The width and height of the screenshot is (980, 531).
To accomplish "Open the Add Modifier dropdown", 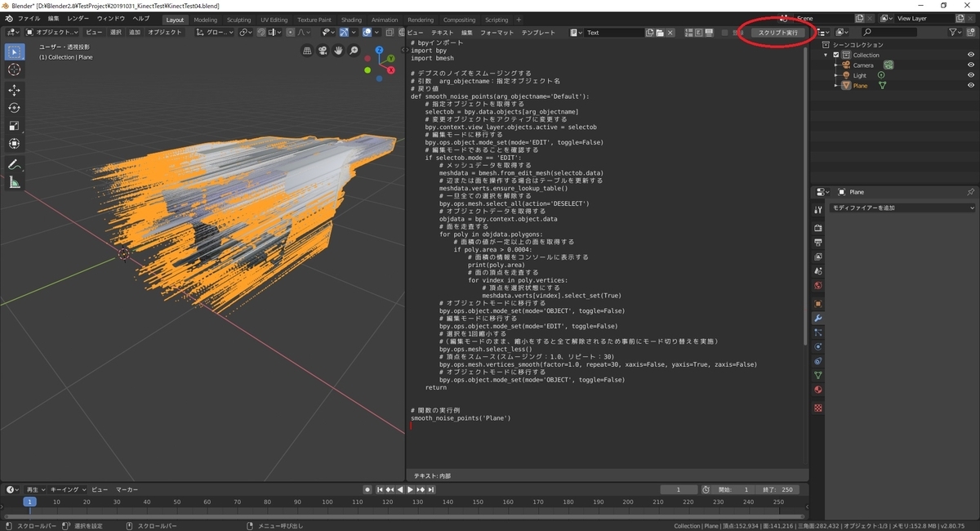I will click(x=902, y=208).
